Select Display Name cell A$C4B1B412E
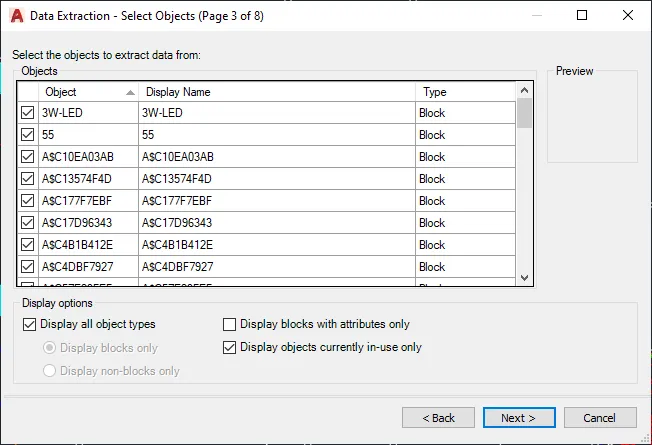This screenshot has width=652, height=445. tap(277, 245)
